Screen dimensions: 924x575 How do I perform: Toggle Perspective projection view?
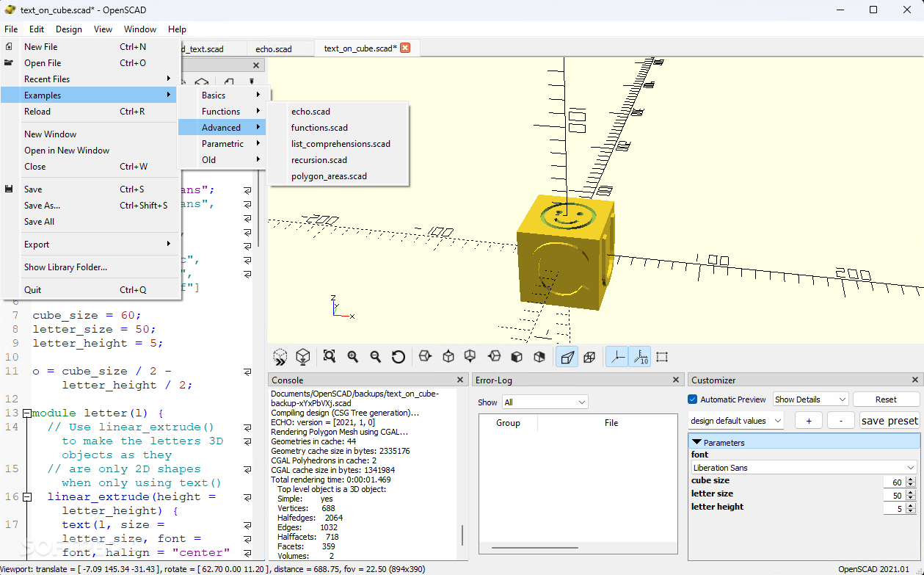(x=567, y=357)
